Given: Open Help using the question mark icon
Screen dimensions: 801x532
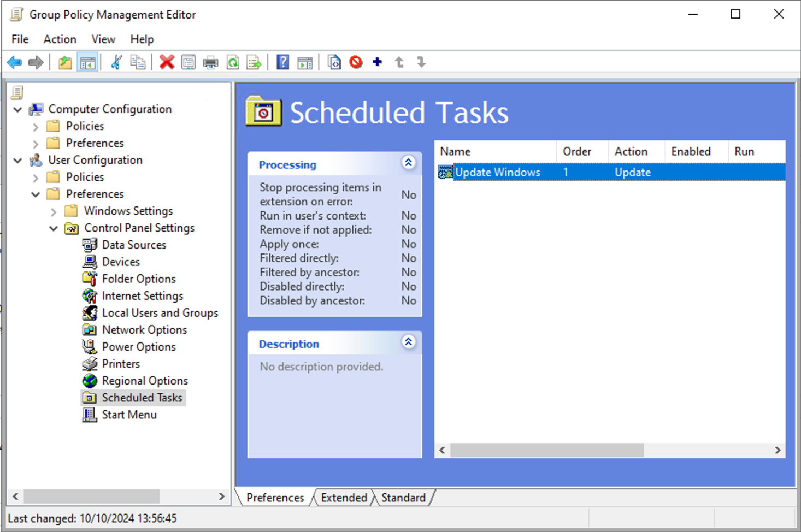Looking at the screenshot, I should tap(282, 62).
